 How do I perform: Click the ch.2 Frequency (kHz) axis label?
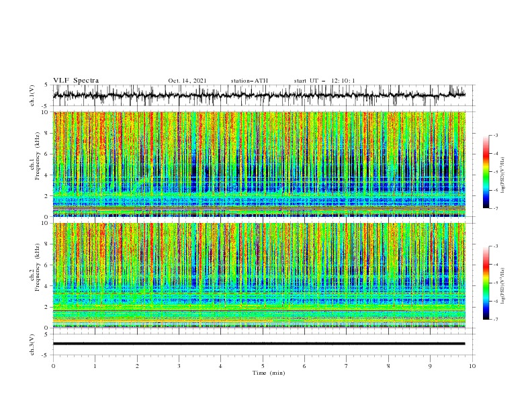click(35, 267)
